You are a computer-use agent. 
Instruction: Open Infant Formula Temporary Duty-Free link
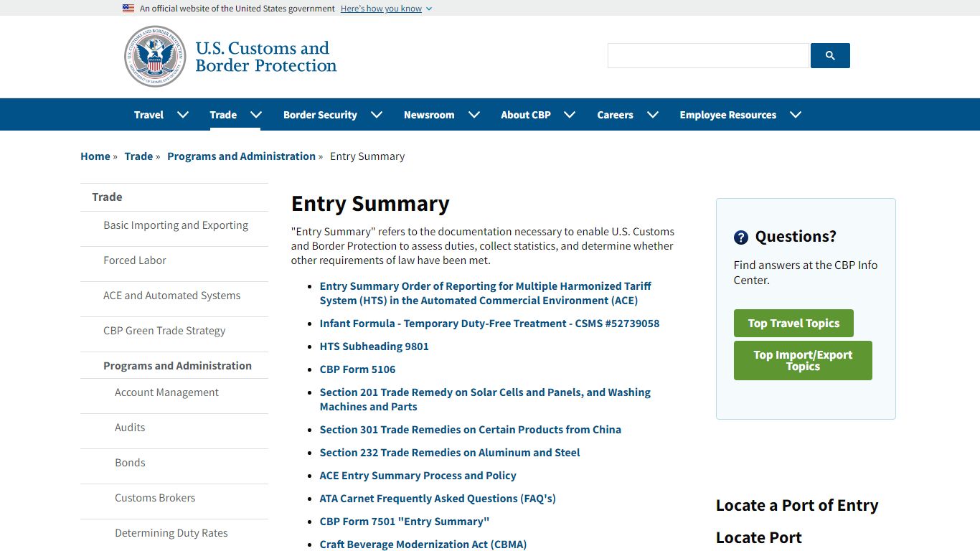point(489,324)
